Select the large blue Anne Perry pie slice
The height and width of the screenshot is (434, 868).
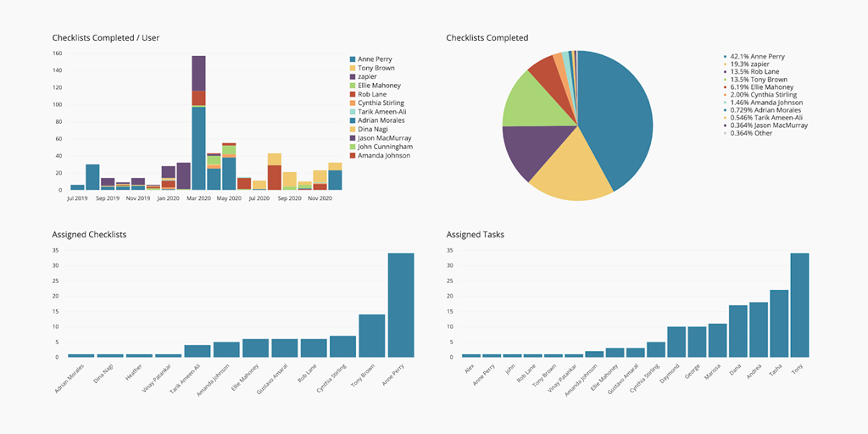click(615, 122)
